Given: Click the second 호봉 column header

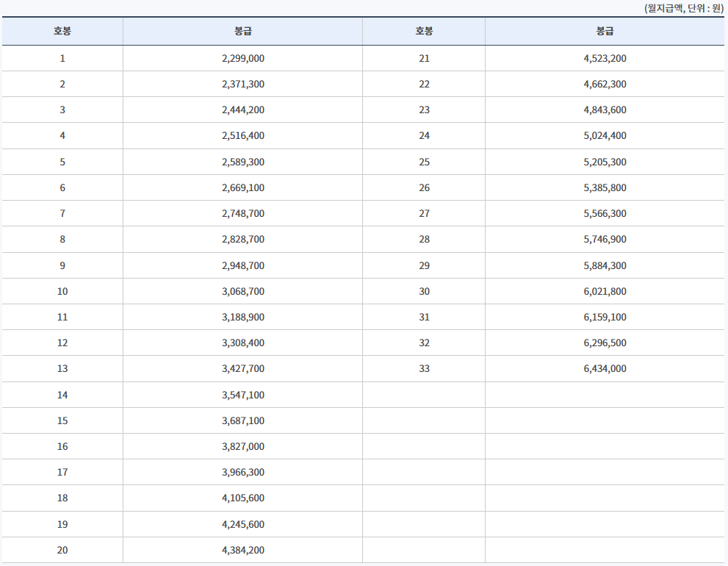Looking at the screenshot, I should 423,31.
